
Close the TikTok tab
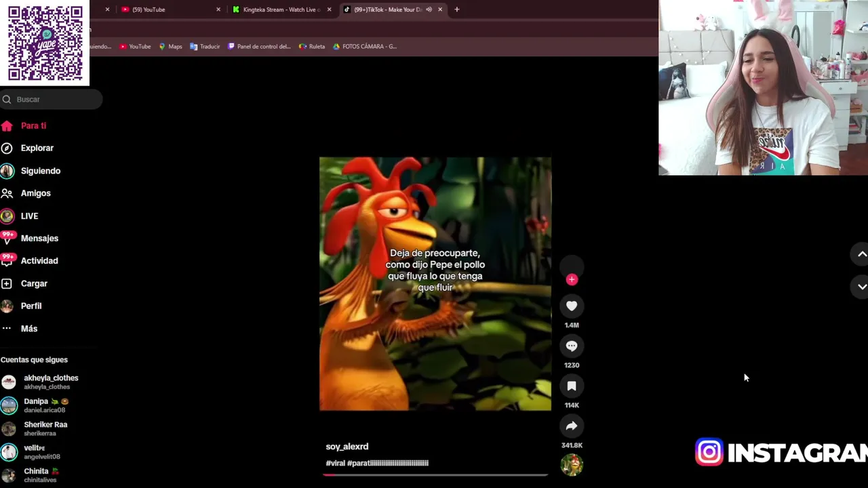440,9
